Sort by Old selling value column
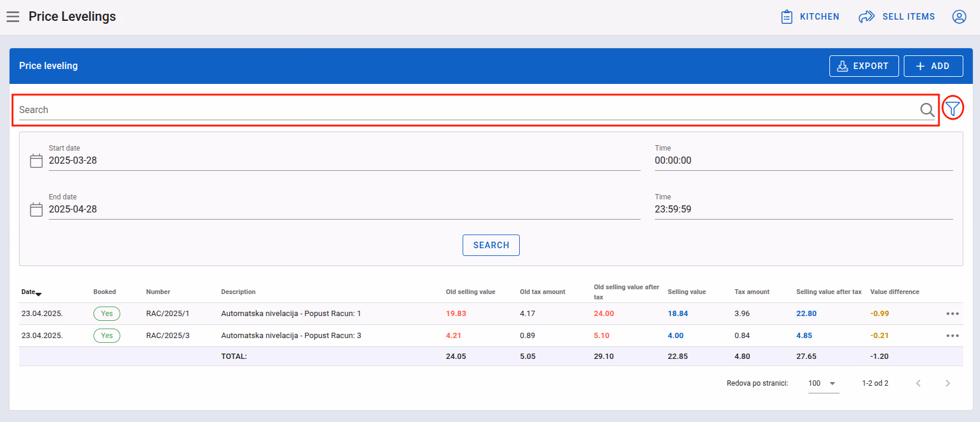Screen dimensions: 980x422 click(x=470, y=292)
